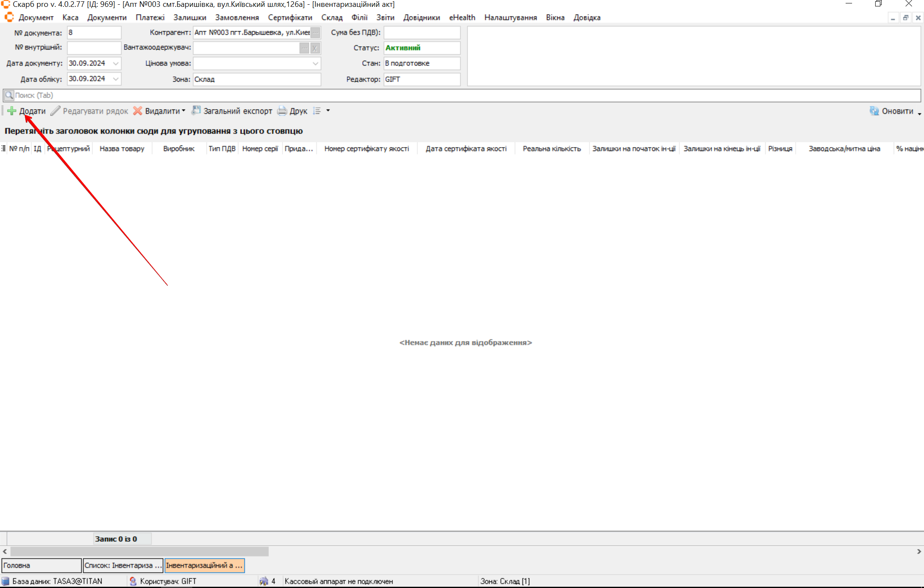
Task: Click the Загальний експорт toolbar icon
Action: click(196, 111)
